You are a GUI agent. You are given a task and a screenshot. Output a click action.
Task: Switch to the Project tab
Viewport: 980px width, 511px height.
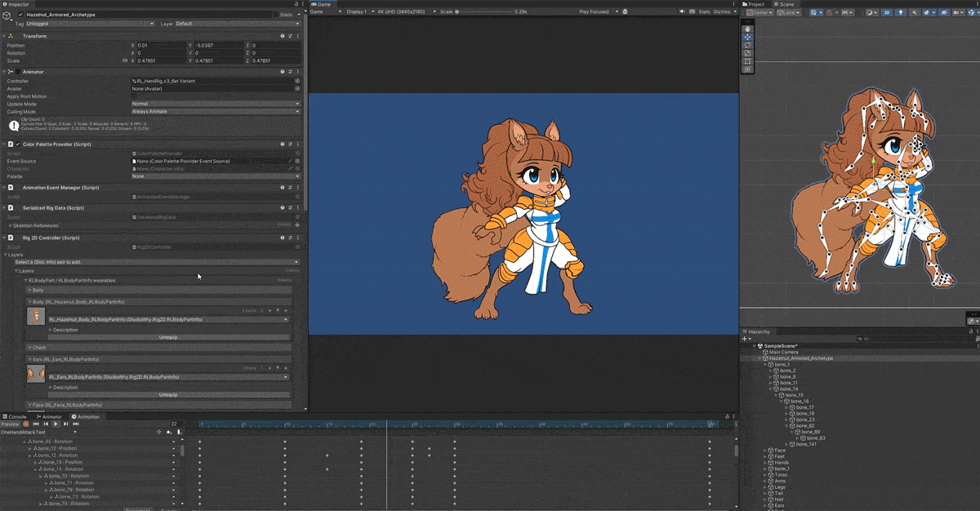point(755,4)
